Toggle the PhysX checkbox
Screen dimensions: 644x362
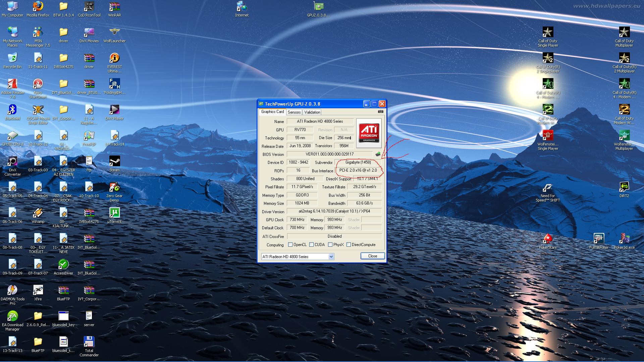330,245
